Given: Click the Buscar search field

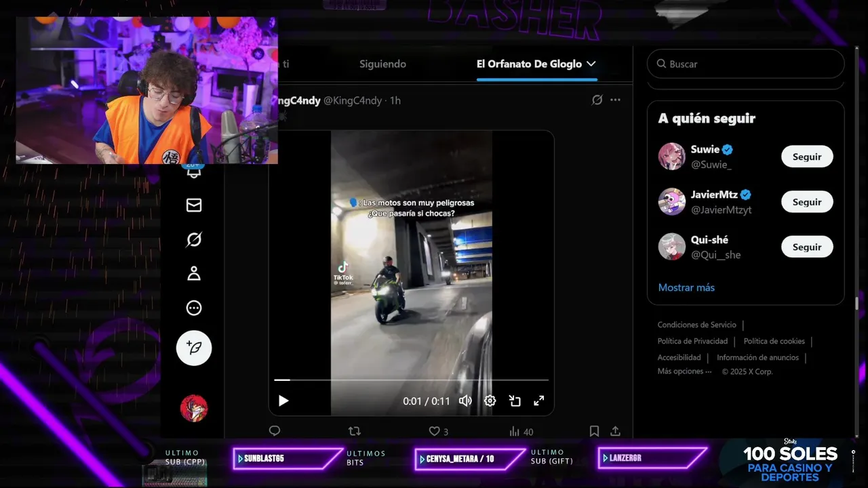Looking at the screenshot, I should [x=745, y=64].
